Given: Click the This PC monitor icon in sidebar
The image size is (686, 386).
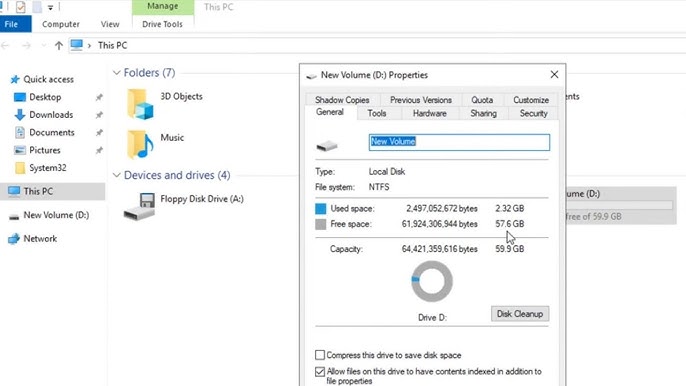Looking at the screenshot, I should [14, 191].
